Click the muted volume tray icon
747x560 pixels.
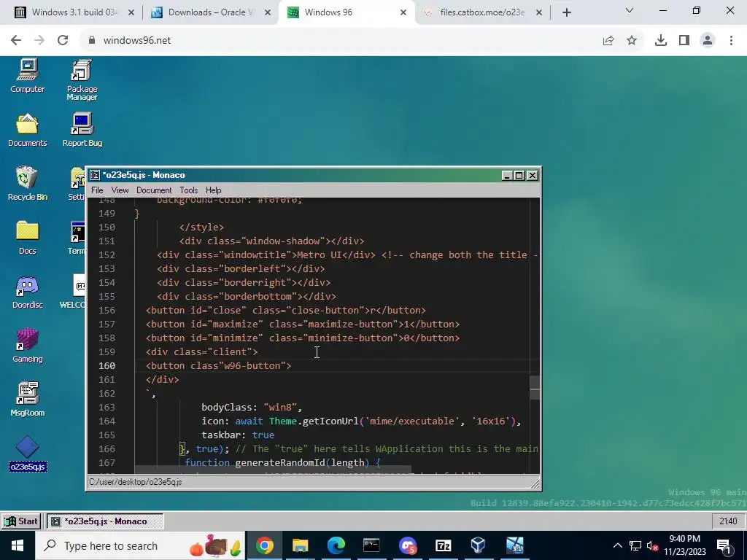click(653, 546)
